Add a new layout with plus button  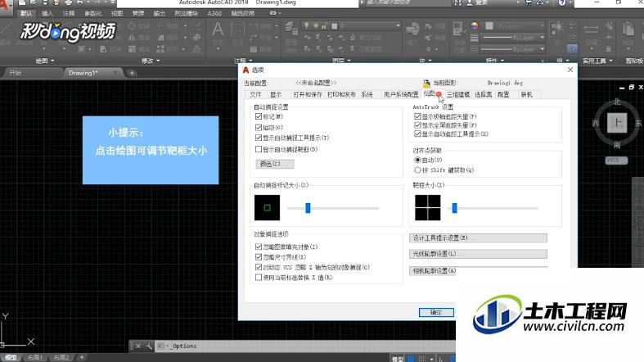(82, 357)
